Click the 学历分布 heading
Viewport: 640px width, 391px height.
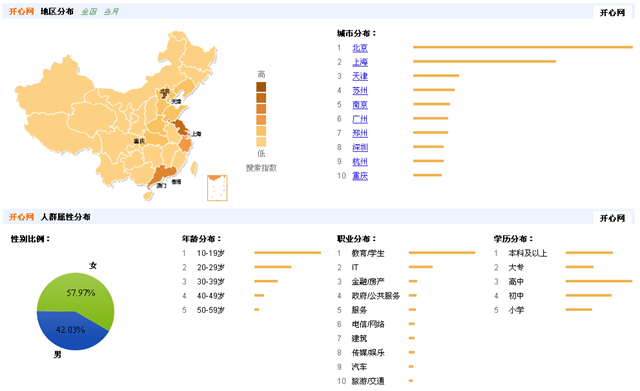pyautogui.click(x=513, y=239)
